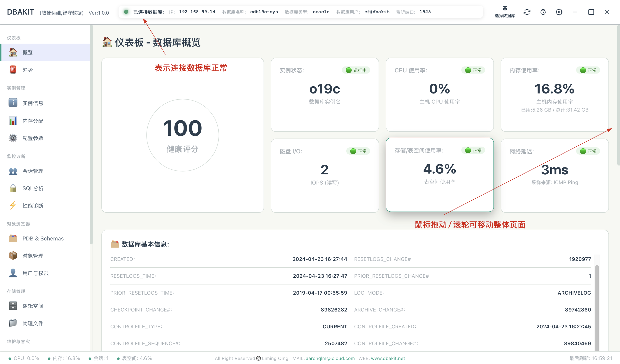Click the card box icon beside 数据库基本信息
The image size is (620, 364).
pos(115,244)
